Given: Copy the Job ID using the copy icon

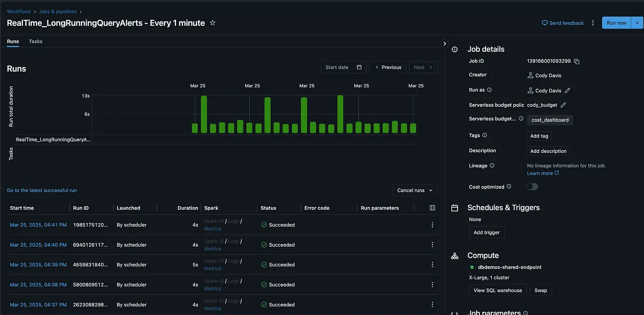Looking at the screenshot, I should [x=576, y=61].
